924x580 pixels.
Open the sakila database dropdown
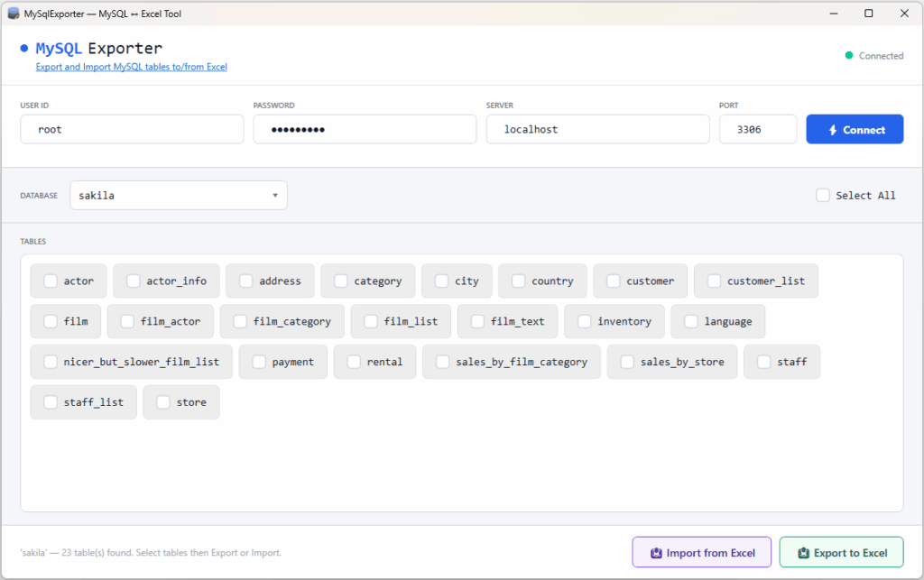[x=179, y=195]
